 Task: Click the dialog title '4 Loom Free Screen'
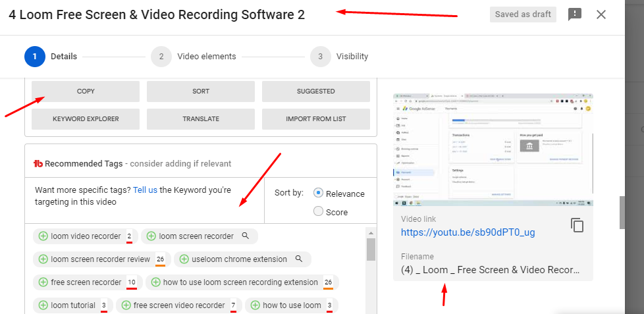tap(157, 14)
